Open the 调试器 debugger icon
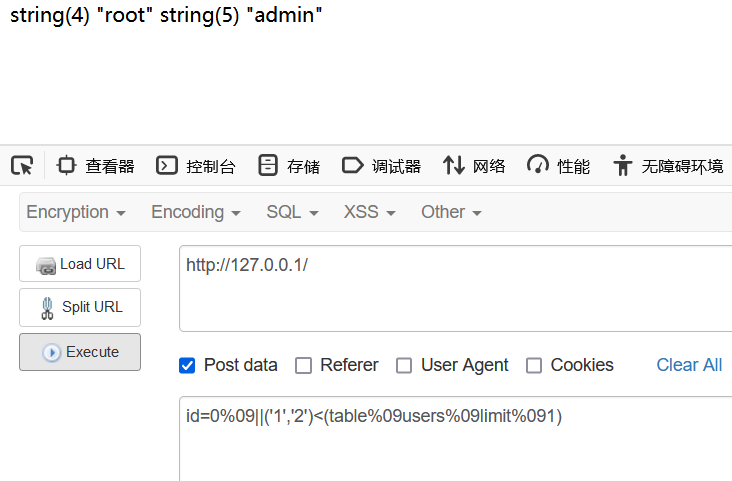Screen dimensions: 732x481 (352, 165)
